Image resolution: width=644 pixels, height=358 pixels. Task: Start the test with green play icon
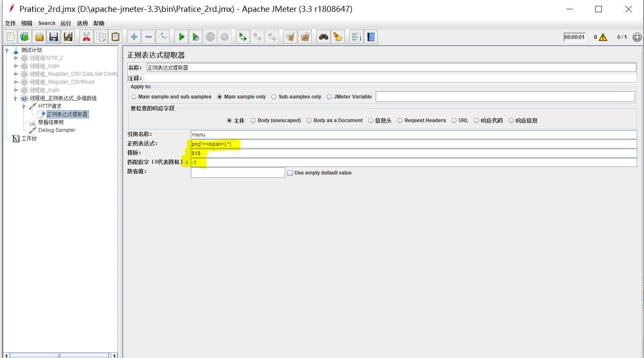182,37
